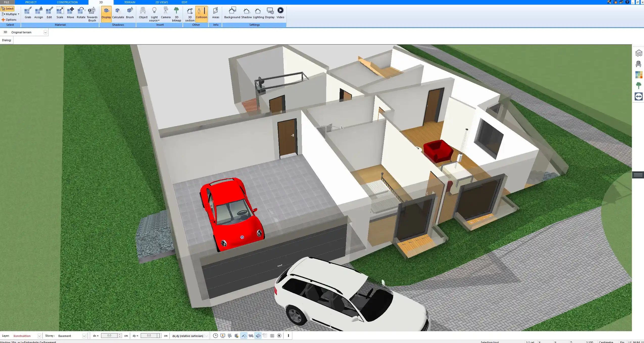Click the dx input field
The height and width of the screenshot is (343, 644).
pos(109,336)
